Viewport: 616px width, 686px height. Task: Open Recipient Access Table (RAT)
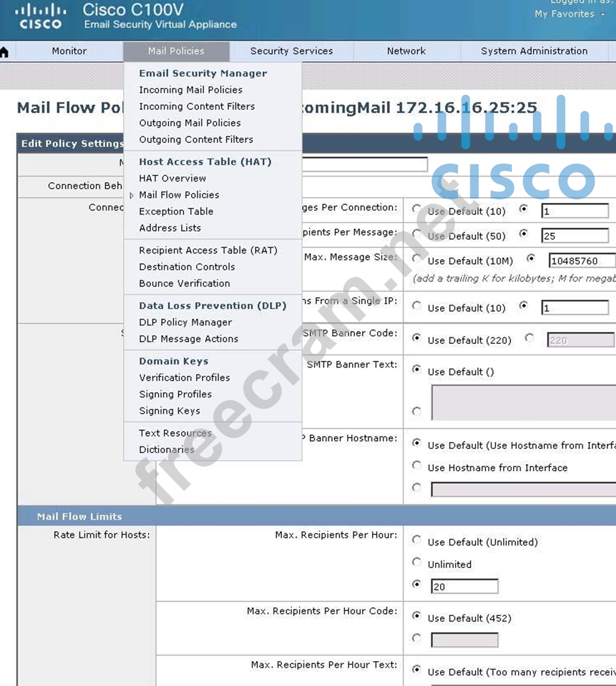coord(208,250)
